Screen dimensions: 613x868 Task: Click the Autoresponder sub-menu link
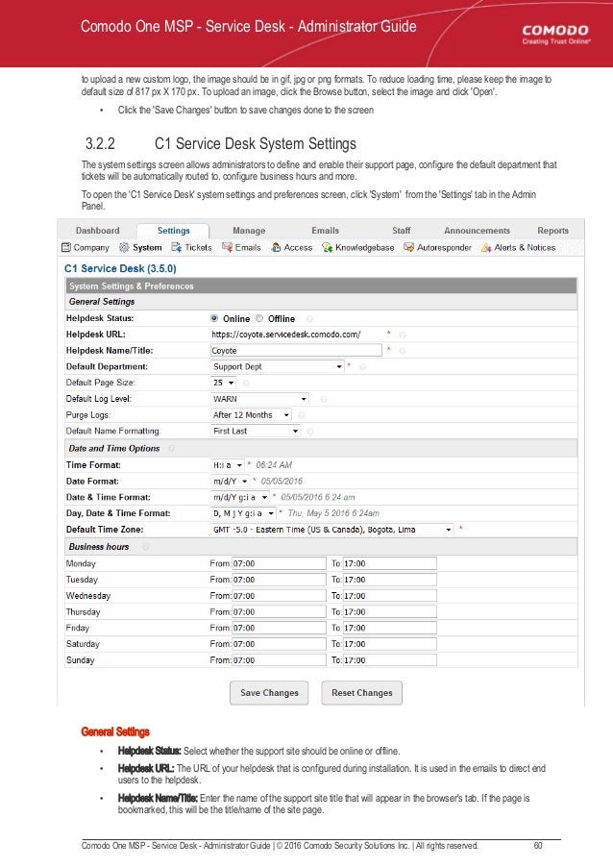(x=444, y=247)
